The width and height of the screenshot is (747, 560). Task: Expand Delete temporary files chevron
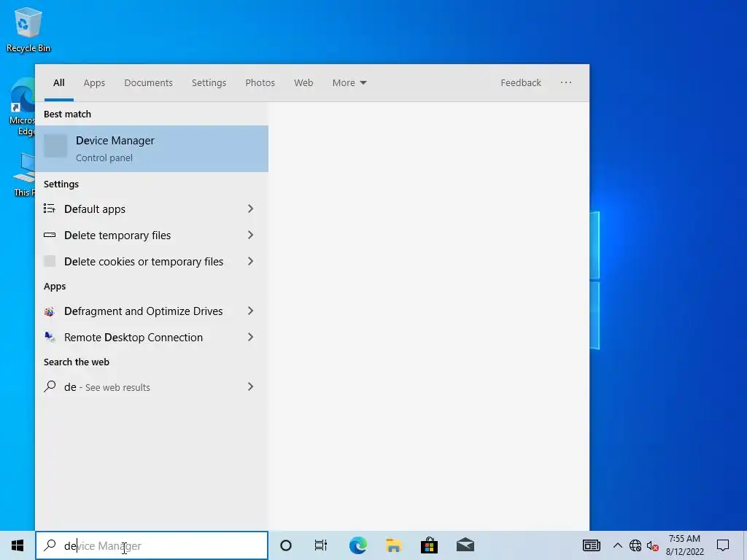pyautogui.click(x=251, y=235)
